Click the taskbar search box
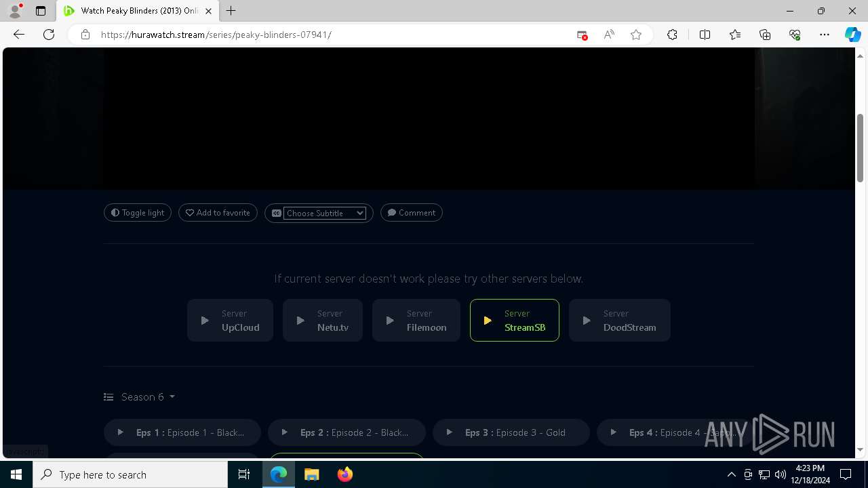The width and height of the screenshot is (868, 488). coord(130,474)
